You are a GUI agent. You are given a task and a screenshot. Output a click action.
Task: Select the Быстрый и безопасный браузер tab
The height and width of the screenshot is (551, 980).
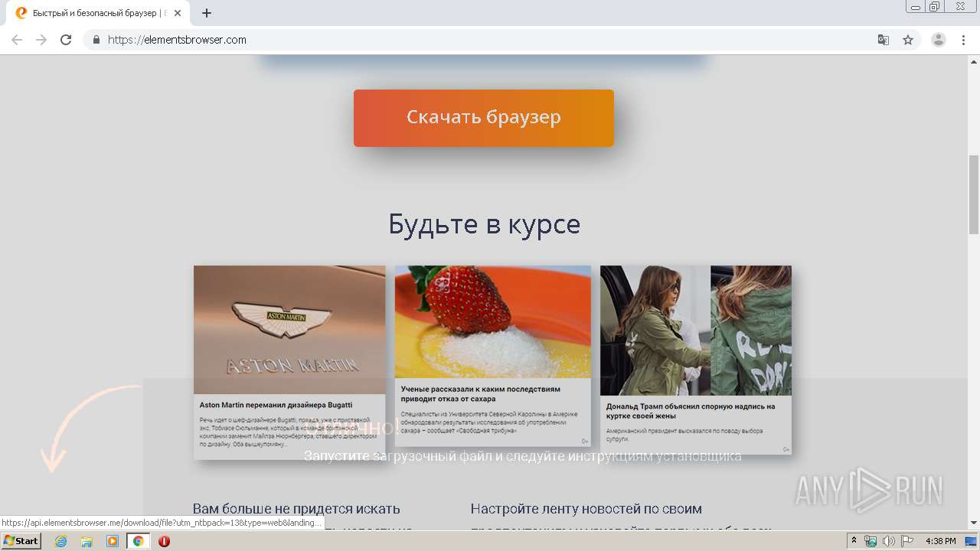(x=98, y=13)
